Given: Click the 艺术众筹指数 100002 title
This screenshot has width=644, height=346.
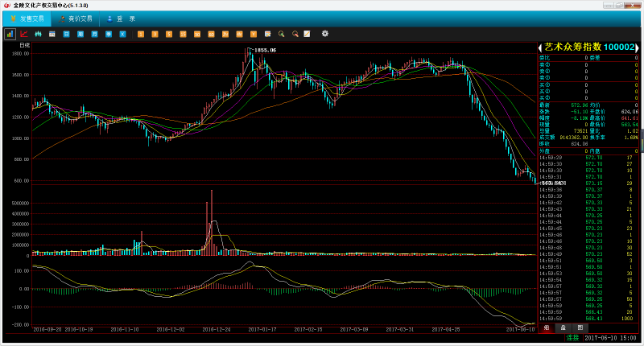Looking at the screenshot, I should pos(589,47).
